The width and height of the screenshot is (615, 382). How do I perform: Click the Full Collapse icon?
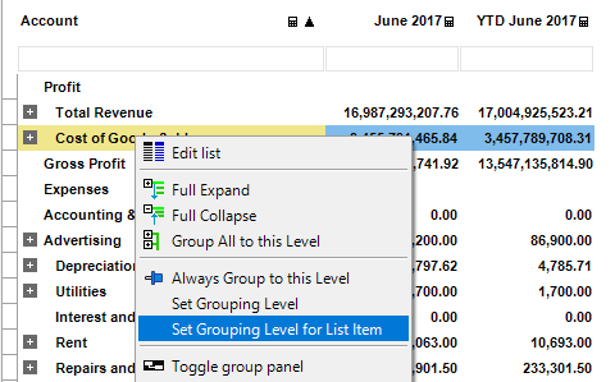point(154,215)
